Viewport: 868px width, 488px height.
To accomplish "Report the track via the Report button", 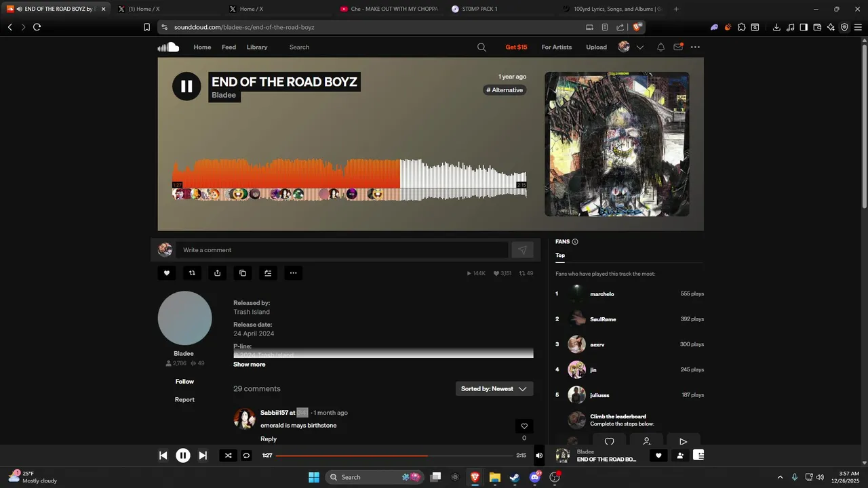I will [x=184, y=400].
